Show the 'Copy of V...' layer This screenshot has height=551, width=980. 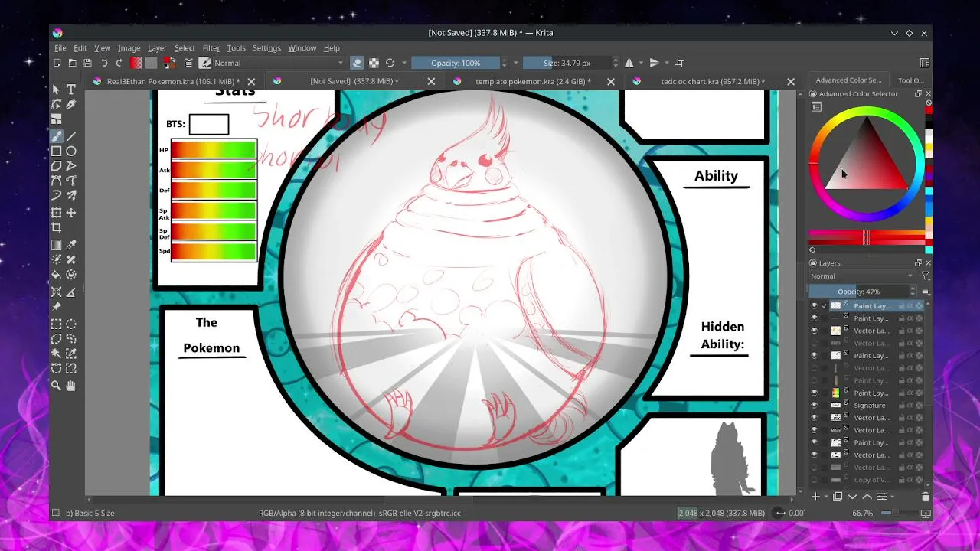click(814, 480)
